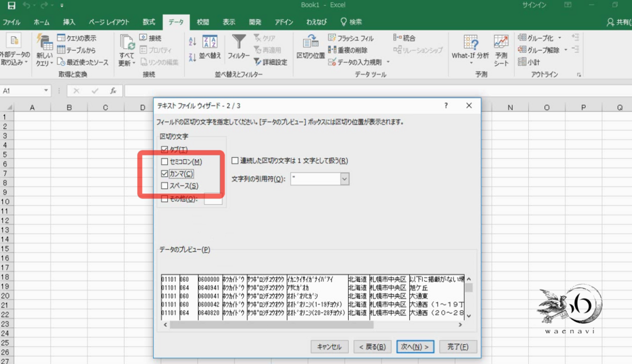Click その他 delimiter text input box

coord(213,199)
